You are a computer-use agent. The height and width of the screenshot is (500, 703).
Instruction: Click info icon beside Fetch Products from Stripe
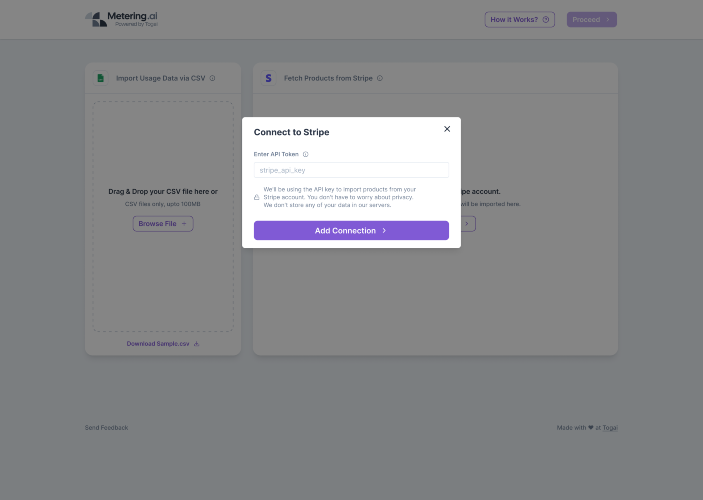(x=380, y=78)
